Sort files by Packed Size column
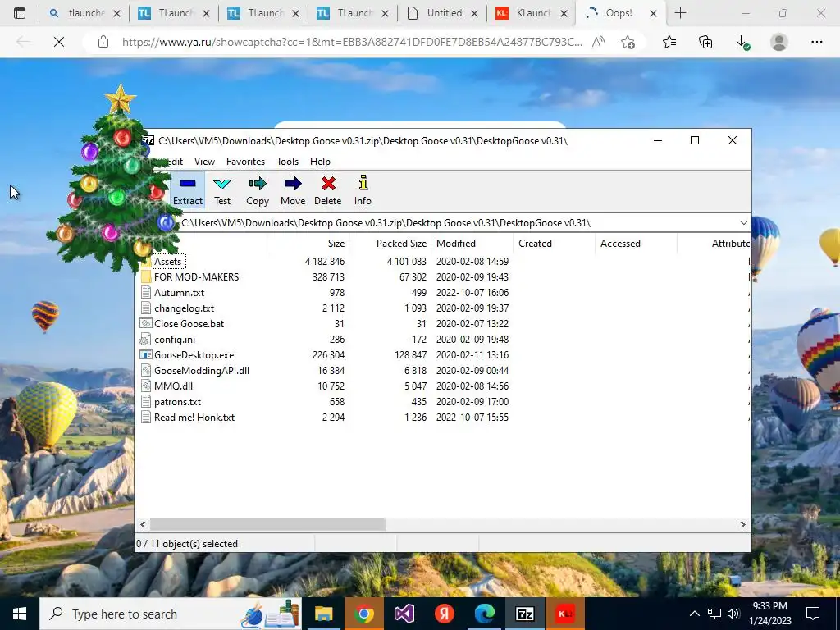 (x=401, y=243)
